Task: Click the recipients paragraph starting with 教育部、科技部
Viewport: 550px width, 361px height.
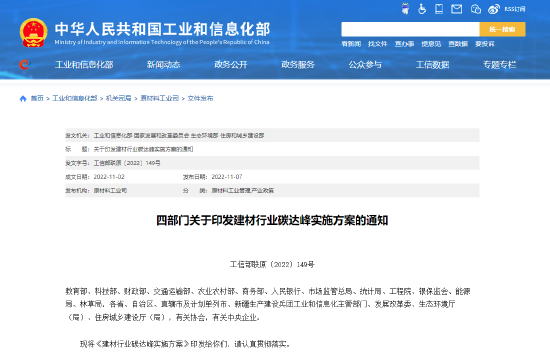Action: pyautogui.click(x=268, y=304)
